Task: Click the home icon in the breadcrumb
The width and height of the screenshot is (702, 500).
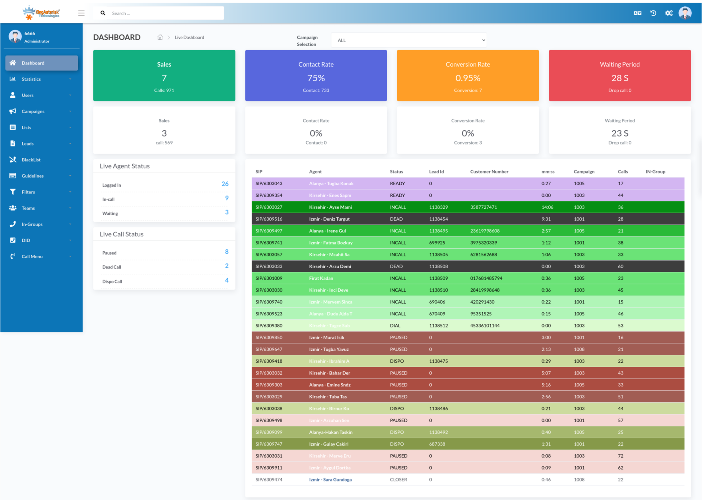Action: point(161,37)
